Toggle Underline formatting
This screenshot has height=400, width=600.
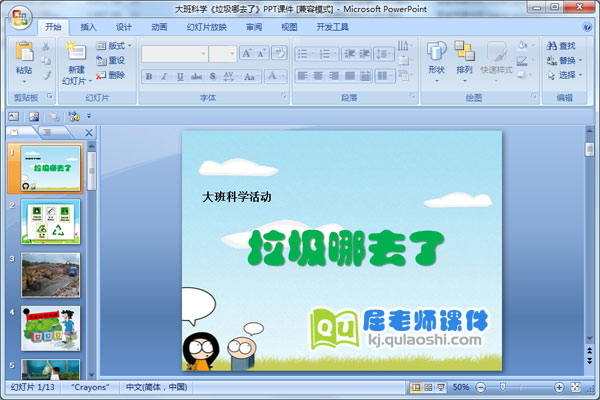tap(180, 76)
